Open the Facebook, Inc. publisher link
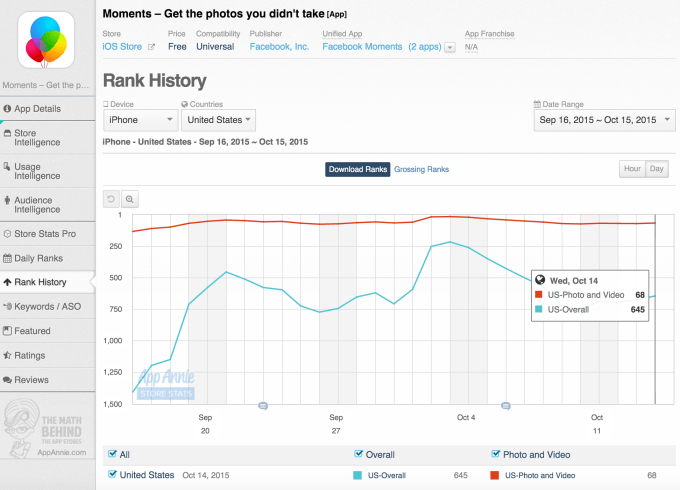 point(278,47)
